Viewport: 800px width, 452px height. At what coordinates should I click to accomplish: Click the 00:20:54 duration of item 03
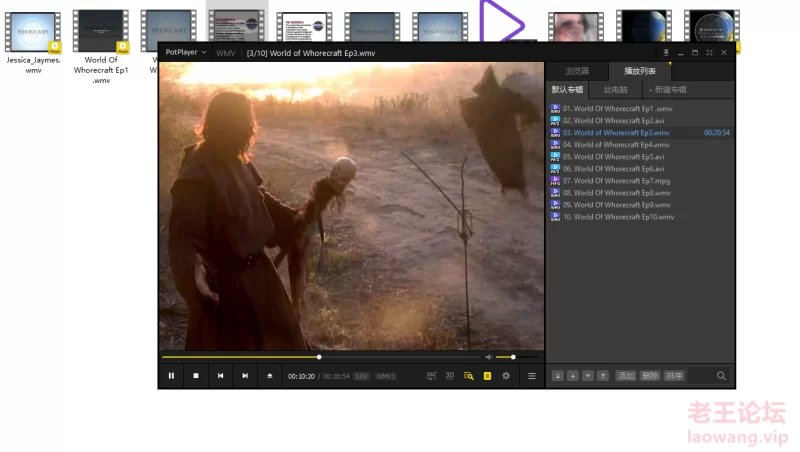click(716, 133)
